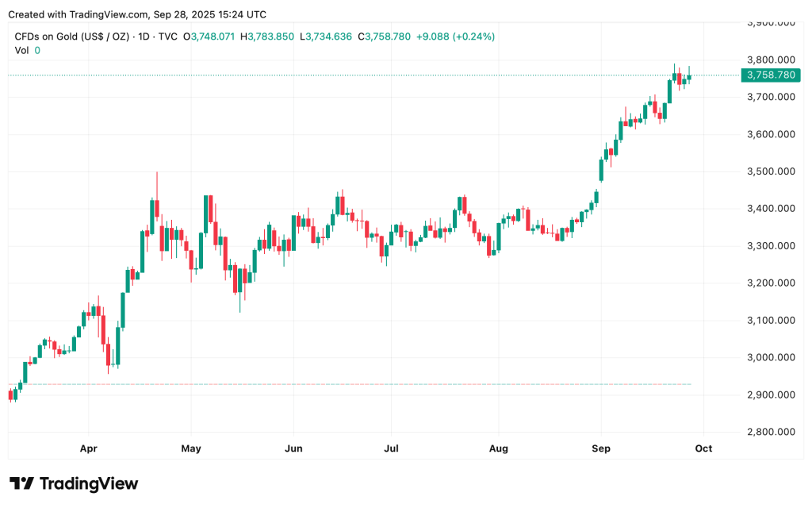The image size is (812, 508).
Task: Click the open price value 3,748.071
Action: (213, 37)
